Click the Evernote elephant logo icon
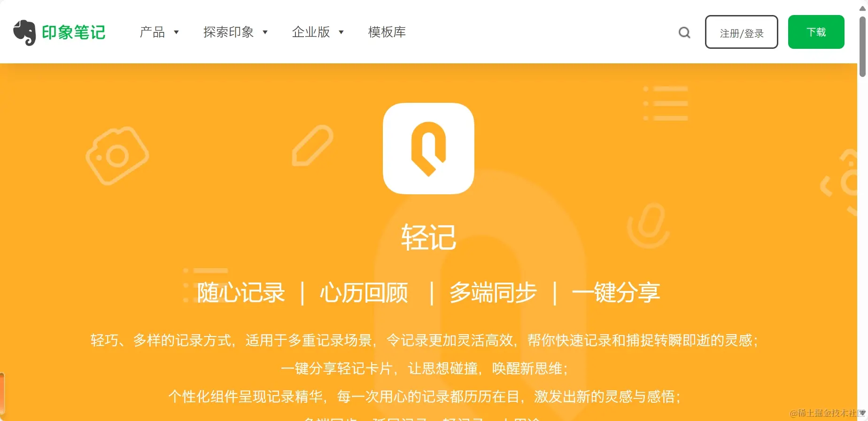The width and height of the screenshot is (868, 421). click(x=24, y=32)
